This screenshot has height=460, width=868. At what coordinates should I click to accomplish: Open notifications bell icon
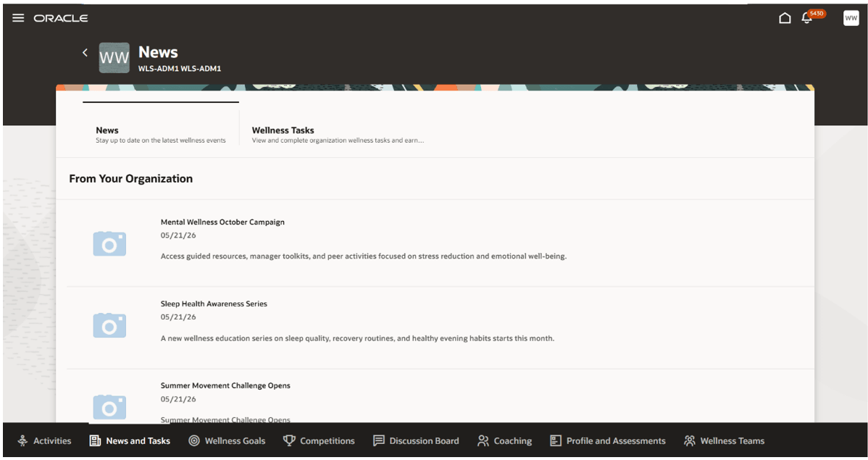click(806, 19)
